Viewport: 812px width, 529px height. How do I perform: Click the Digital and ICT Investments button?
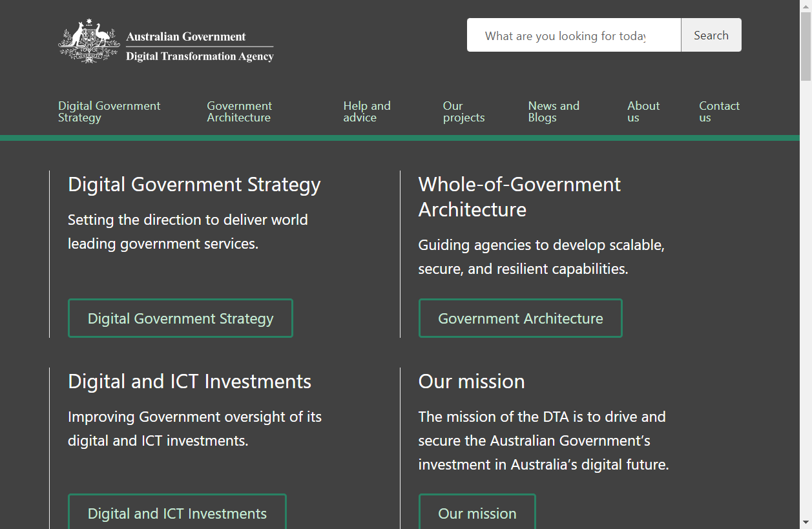pos(177,513)
